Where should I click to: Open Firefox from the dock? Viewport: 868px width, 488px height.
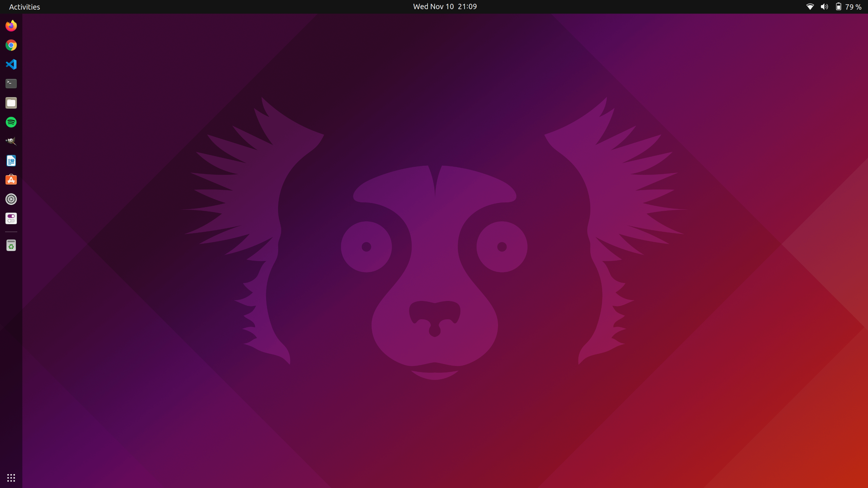(11, 26)
